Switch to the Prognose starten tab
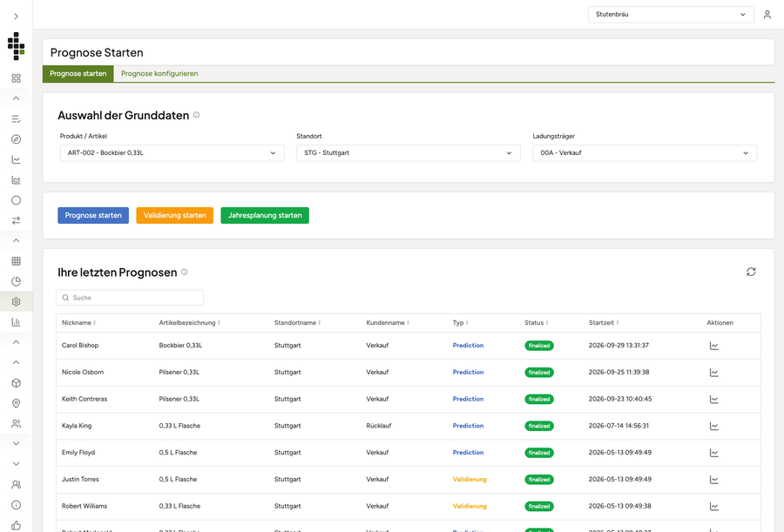The width and height of the screenshot is (784, 532). click(x=78, y=73)
